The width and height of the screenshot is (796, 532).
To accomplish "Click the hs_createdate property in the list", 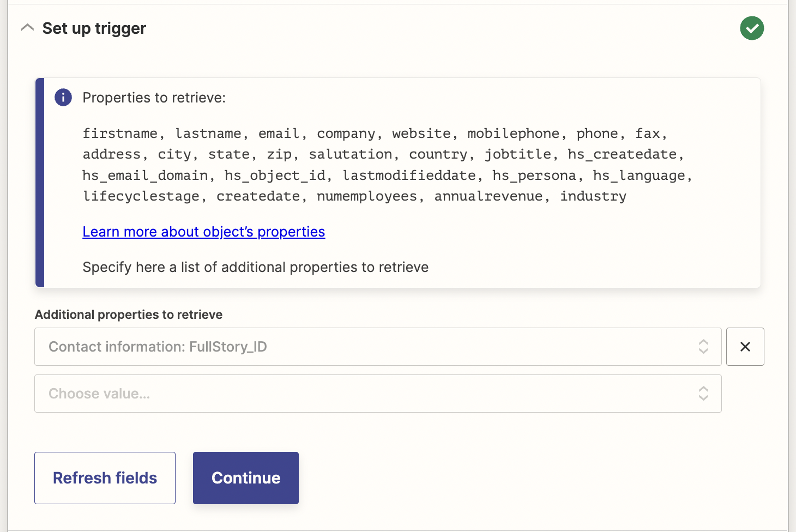I will click(622, 154).
